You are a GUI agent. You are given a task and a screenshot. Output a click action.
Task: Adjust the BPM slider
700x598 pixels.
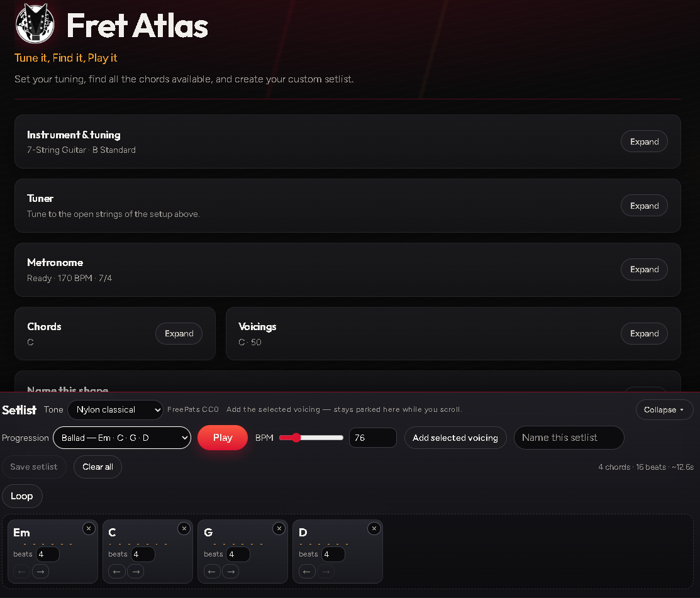tap(311, 438)
